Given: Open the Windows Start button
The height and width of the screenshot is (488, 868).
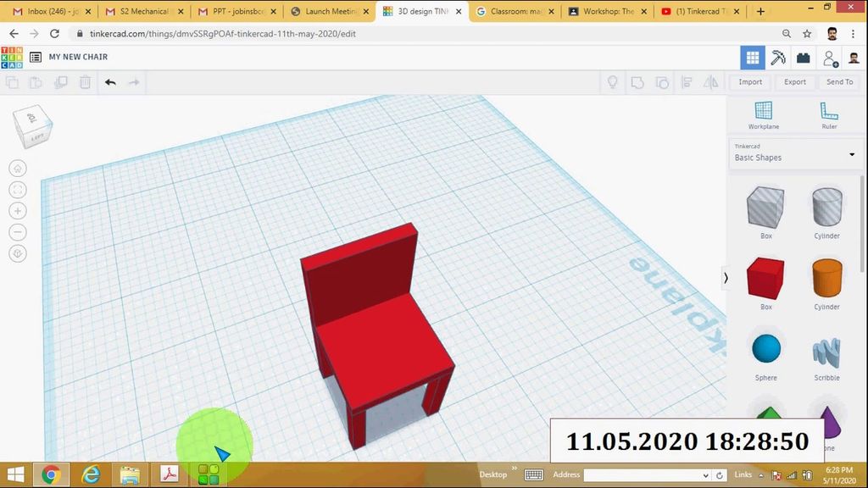Looking at the screenshot, I should click(x=15, y=474).
